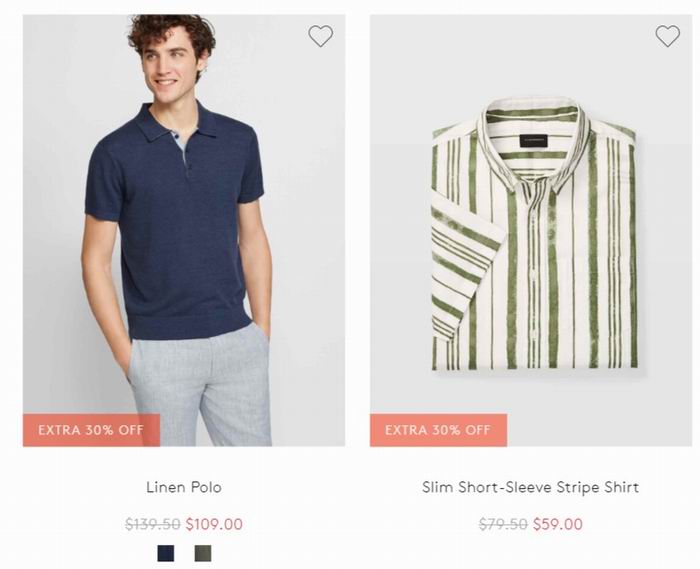Select the navy blue color swatch

pyautogui.click(x=166, y=553)
